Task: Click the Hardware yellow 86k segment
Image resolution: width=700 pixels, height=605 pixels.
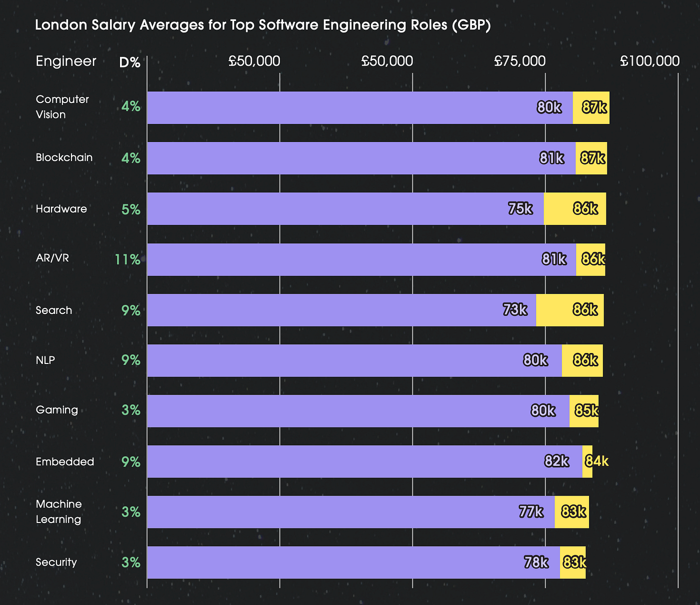Action: click(575, 208)
